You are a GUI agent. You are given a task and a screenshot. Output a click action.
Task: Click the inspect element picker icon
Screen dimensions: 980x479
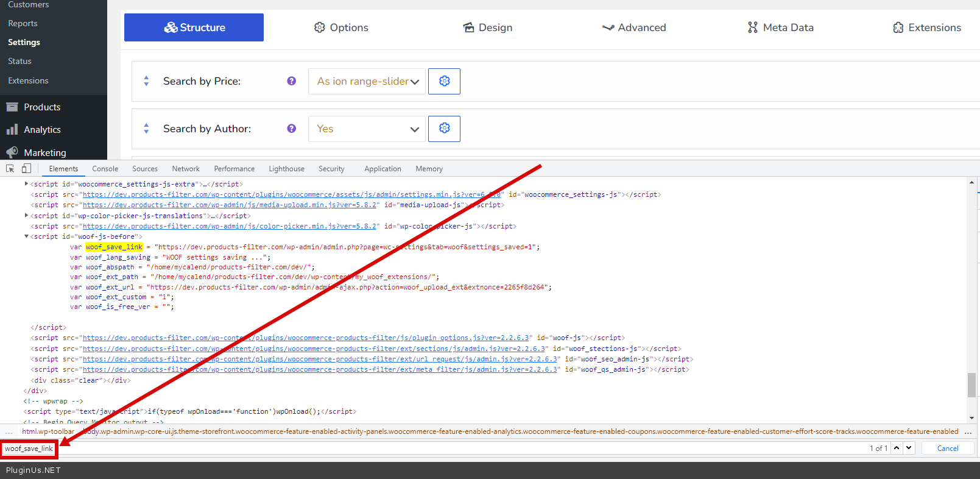(x=10, y=169)
